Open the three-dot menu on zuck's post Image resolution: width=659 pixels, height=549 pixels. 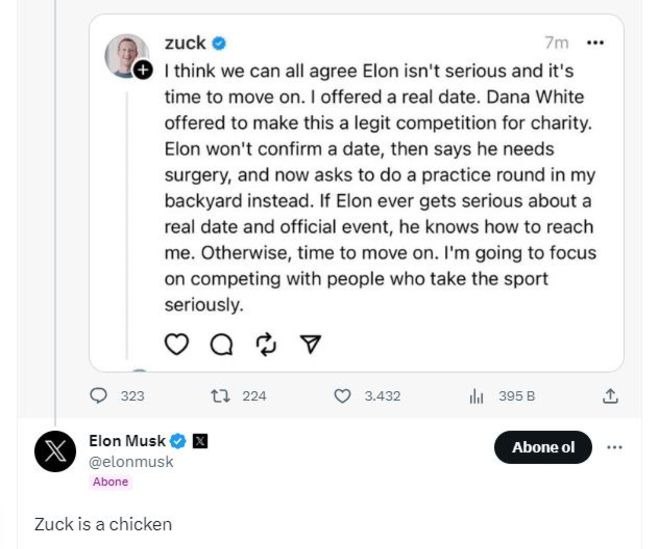[596, 44]
